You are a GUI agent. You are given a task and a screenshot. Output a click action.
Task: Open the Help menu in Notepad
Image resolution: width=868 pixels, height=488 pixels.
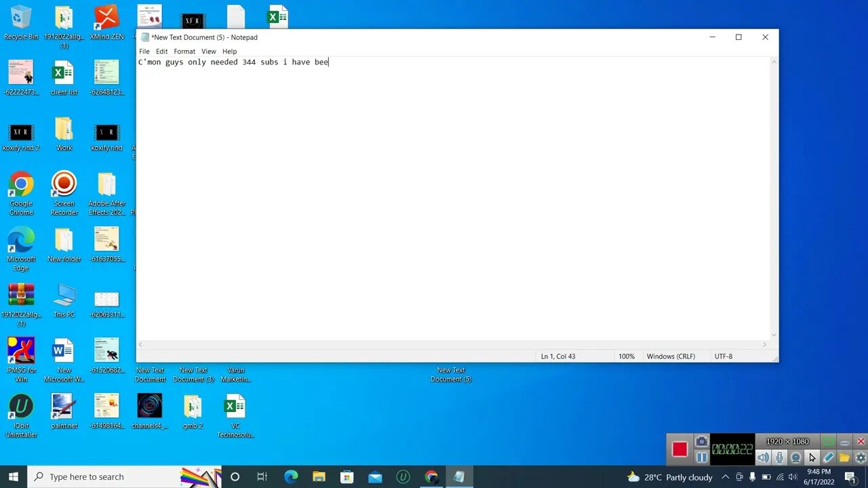point(230,52)
